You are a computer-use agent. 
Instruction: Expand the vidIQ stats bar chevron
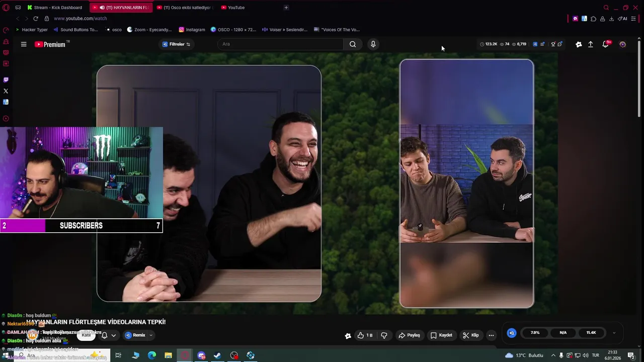point(614,333)
